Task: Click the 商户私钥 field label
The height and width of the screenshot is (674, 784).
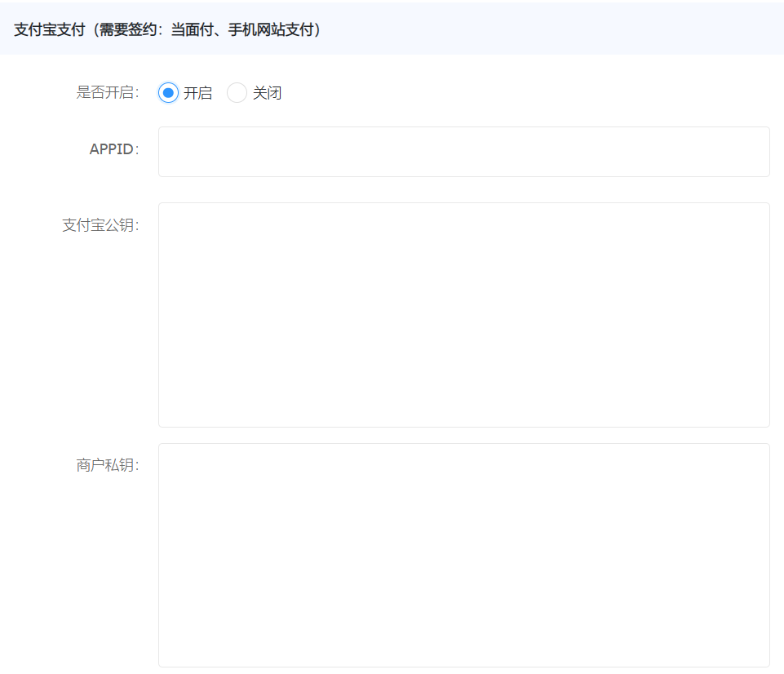Action: click(107, 466)
